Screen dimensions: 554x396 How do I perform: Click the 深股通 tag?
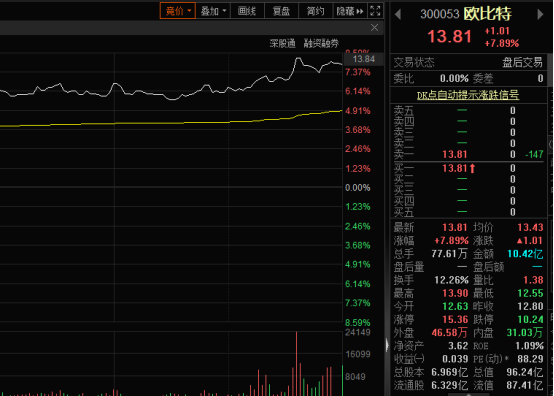[x=283, y=43]
